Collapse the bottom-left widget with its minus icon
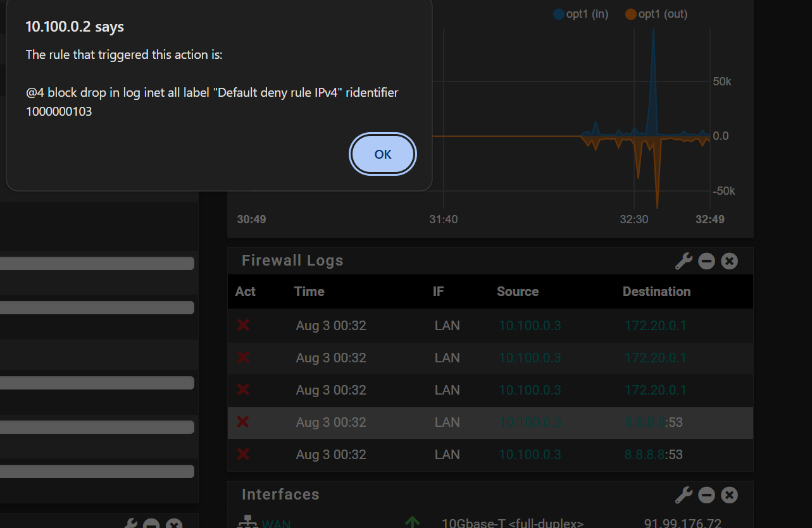 tap(151, 524)
